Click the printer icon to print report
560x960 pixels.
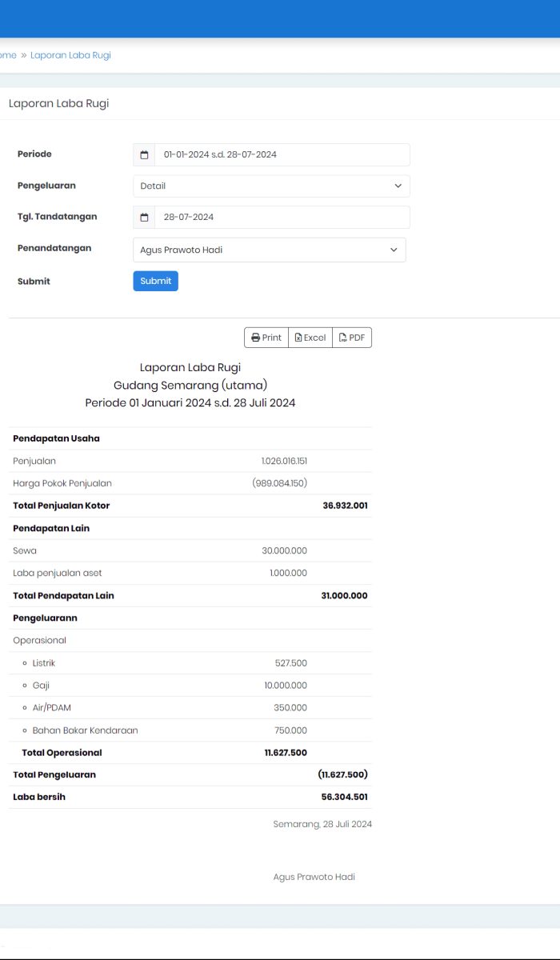(255, 338)
